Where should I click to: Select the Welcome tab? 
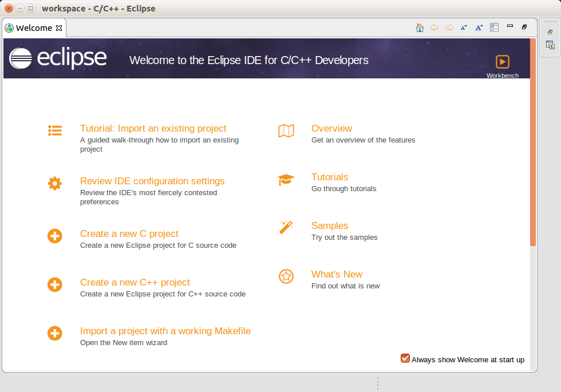34,28
